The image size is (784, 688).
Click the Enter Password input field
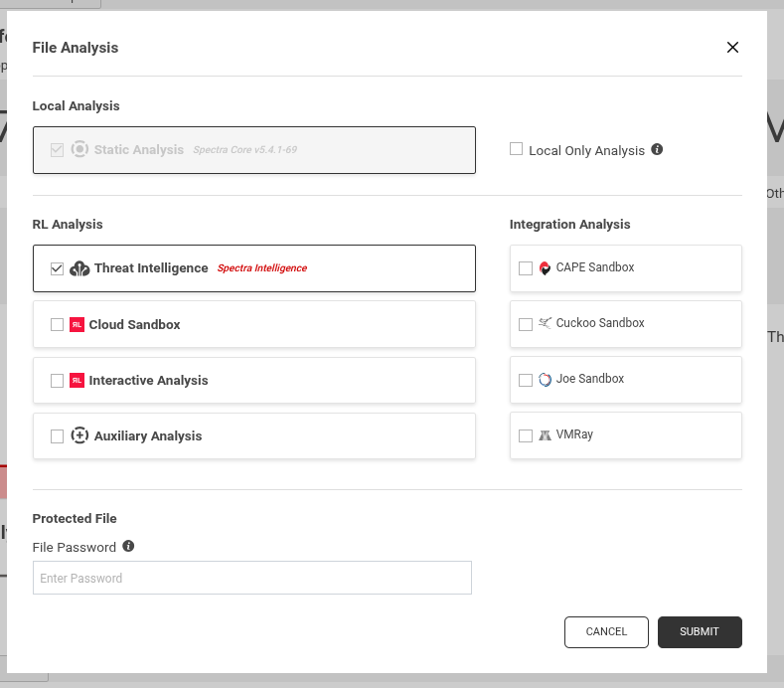(x=252, y=578)
